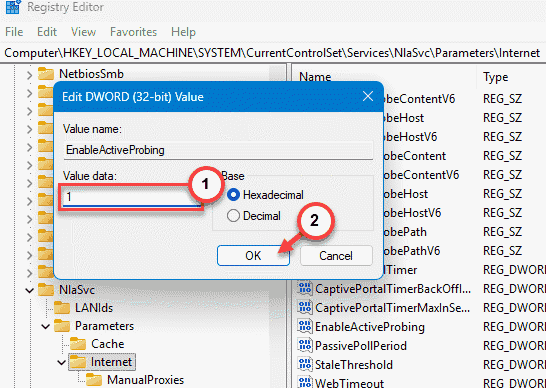The image size is (546, 388).
Task: Select the Cache key
Action: coord(108,344)
